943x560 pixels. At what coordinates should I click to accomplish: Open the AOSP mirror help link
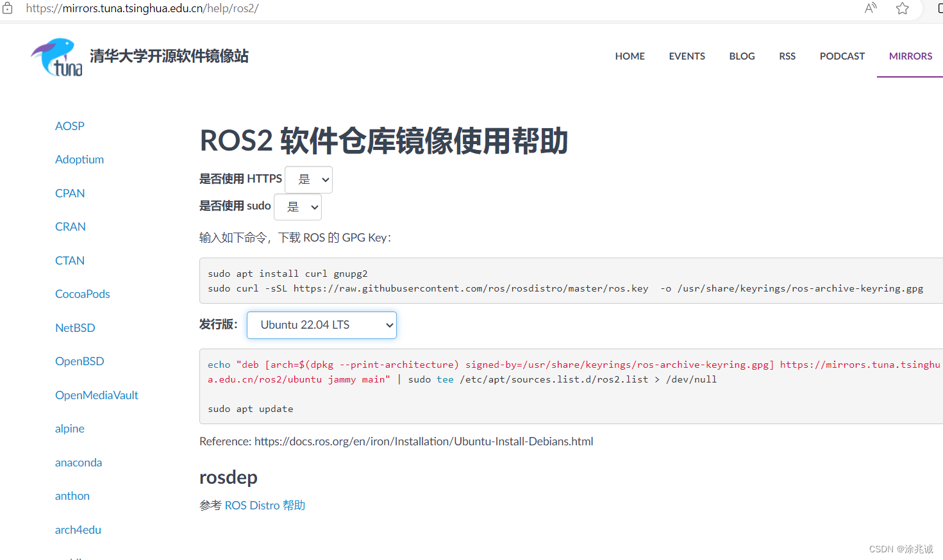[x=70, y=126]
